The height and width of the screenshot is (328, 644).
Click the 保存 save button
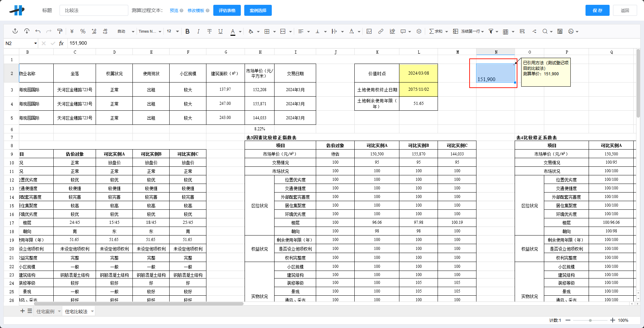click(x=598, y=10)
